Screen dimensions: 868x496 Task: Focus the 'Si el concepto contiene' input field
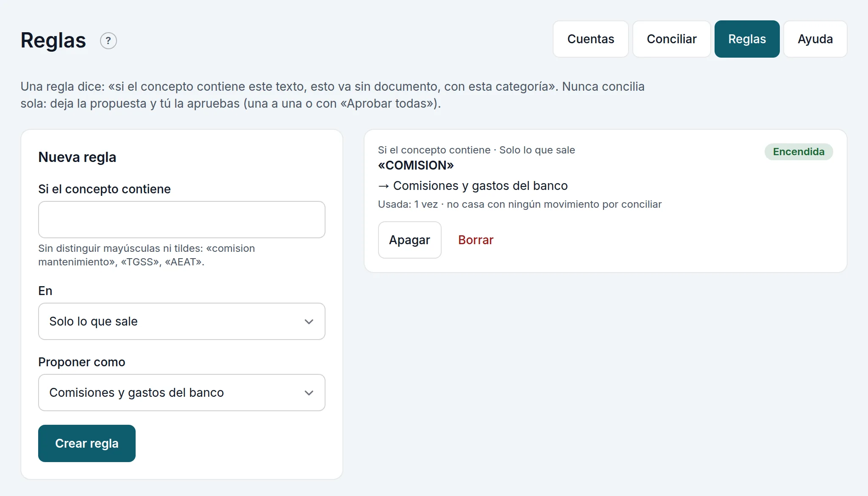(182, 220)
